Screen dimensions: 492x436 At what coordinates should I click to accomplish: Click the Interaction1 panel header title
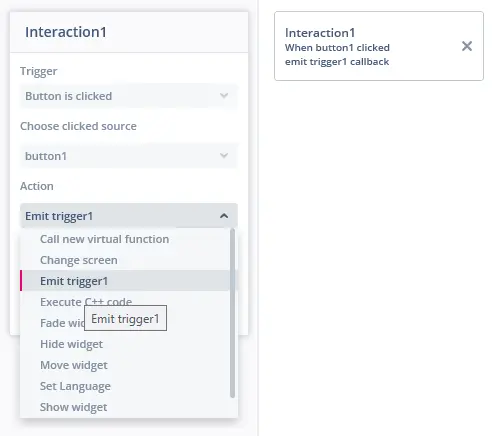pyautogui.click(x=66, y=32)
